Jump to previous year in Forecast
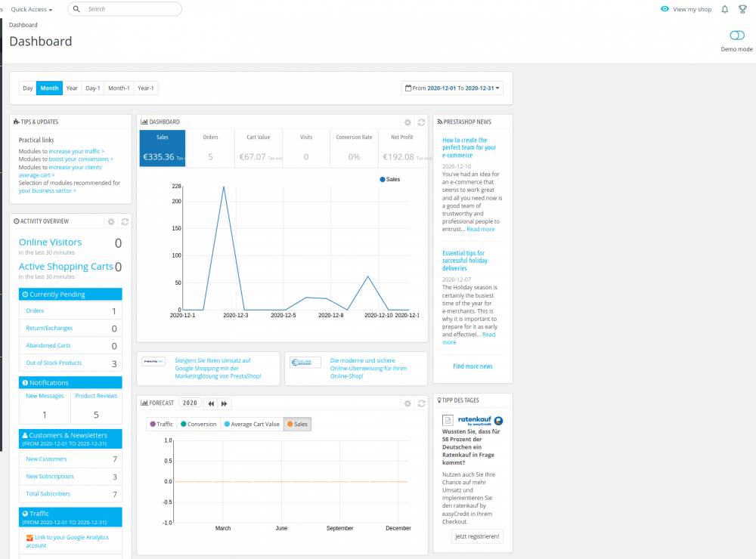Viewport: 756px width, 559px height. pos(210,403)
